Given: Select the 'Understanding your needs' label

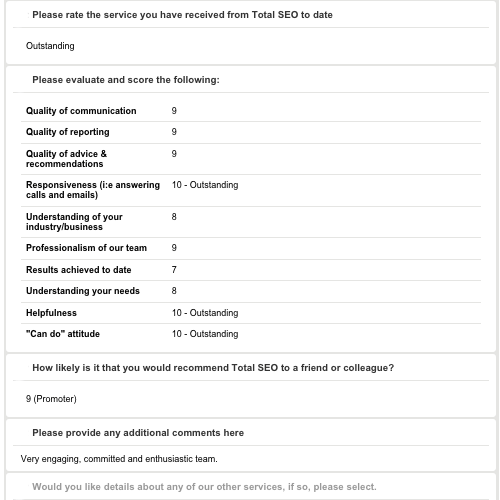Looking at the screenshot, I should [83, 291].
